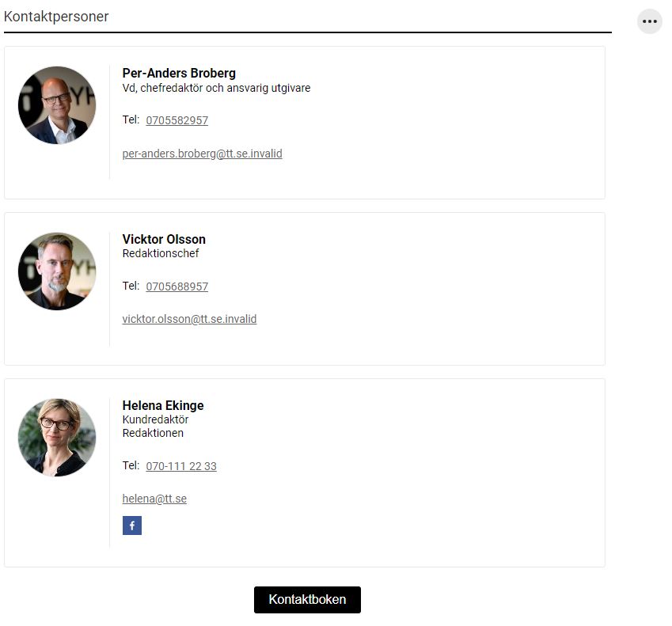
Task: Call phone number 070-111 22 33
Action: point(181,466)
